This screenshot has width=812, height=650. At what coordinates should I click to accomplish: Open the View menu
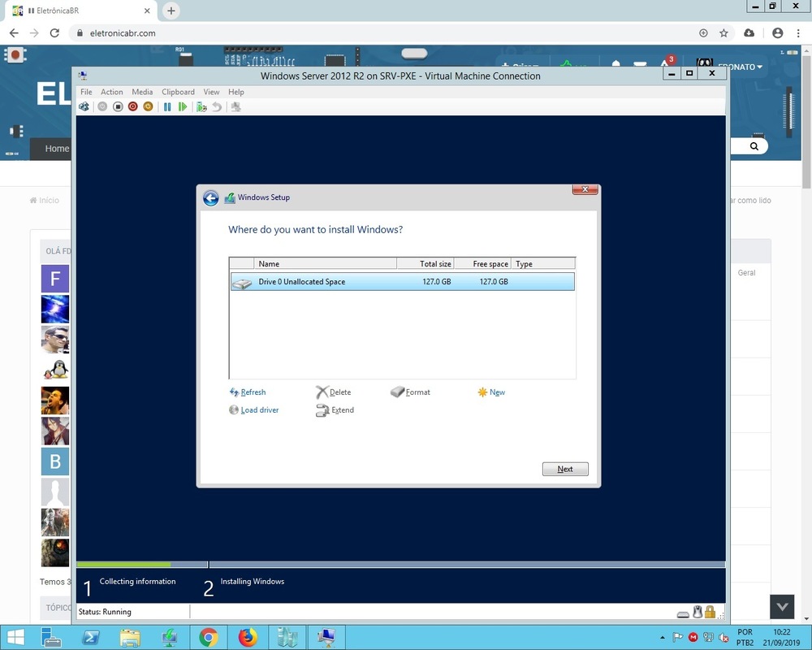coord(211,92)
